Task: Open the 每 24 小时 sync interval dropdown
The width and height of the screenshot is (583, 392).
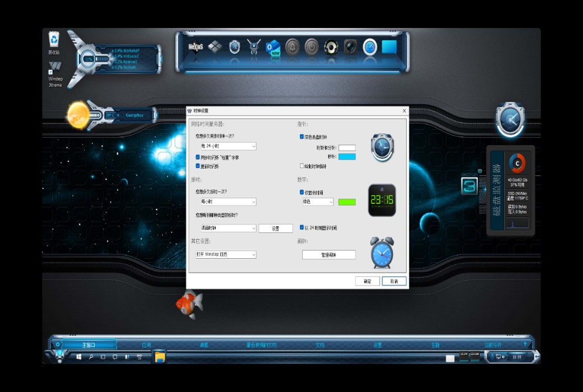Action: tap(228, 146)
